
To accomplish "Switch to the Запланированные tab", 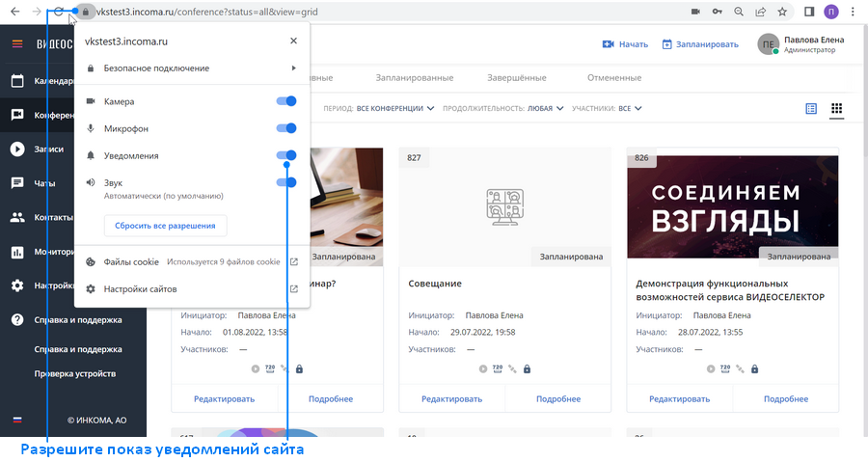I will click(x=415, y=78).
